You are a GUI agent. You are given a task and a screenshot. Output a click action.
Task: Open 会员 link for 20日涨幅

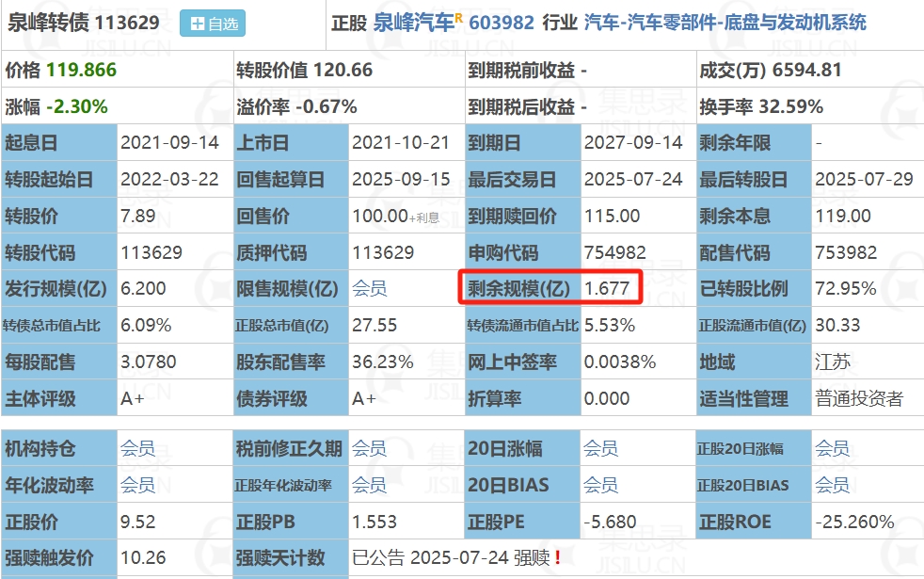coord(600,449)
